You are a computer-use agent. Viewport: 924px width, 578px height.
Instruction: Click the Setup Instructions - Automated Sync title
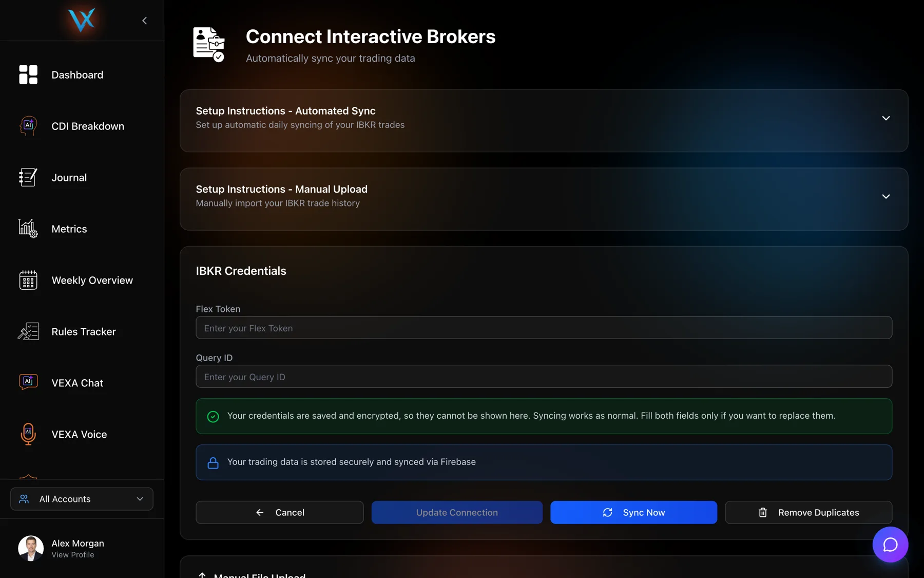coord(285,111)
